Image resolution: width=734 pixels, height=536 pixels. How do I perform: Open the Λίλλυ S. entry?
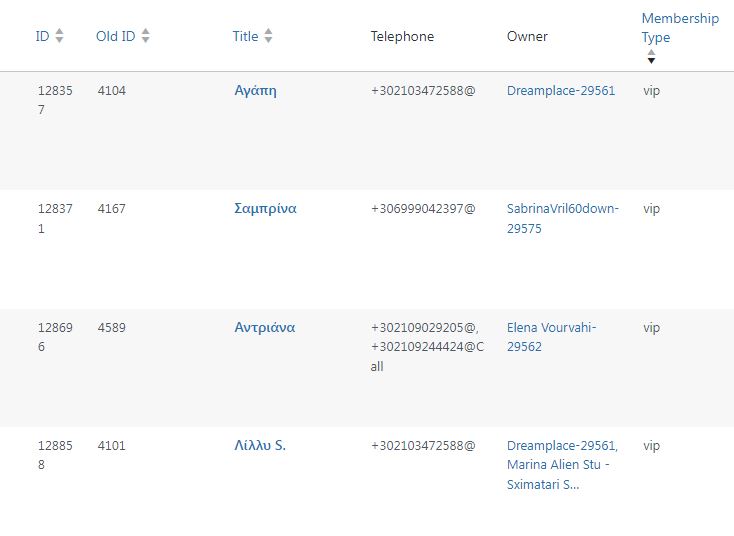[x=259, y=446]
